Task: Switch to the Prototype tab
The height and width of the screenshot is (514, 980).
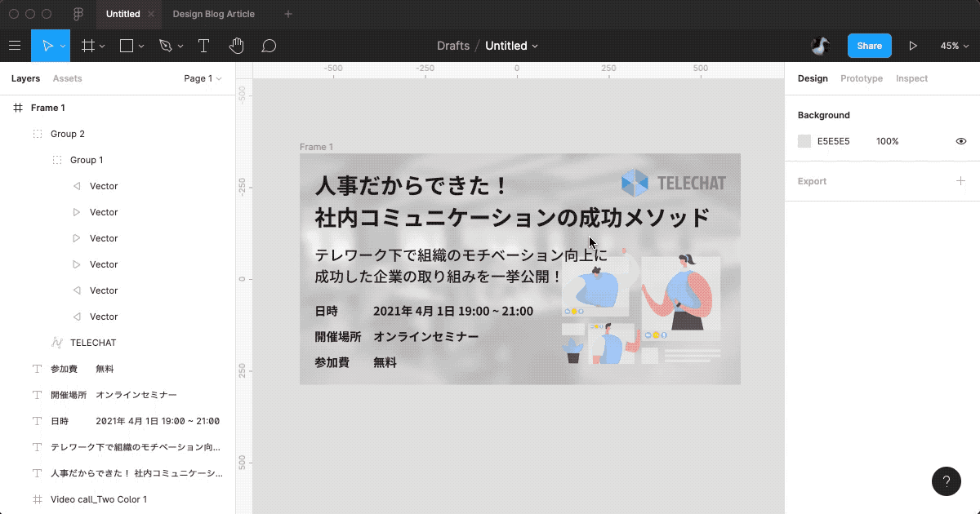Action: 861,78
